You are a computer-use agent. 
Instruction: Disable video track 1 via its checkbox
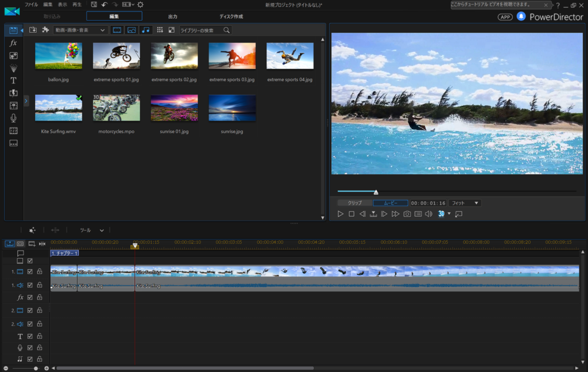click(x=30, y=271)
